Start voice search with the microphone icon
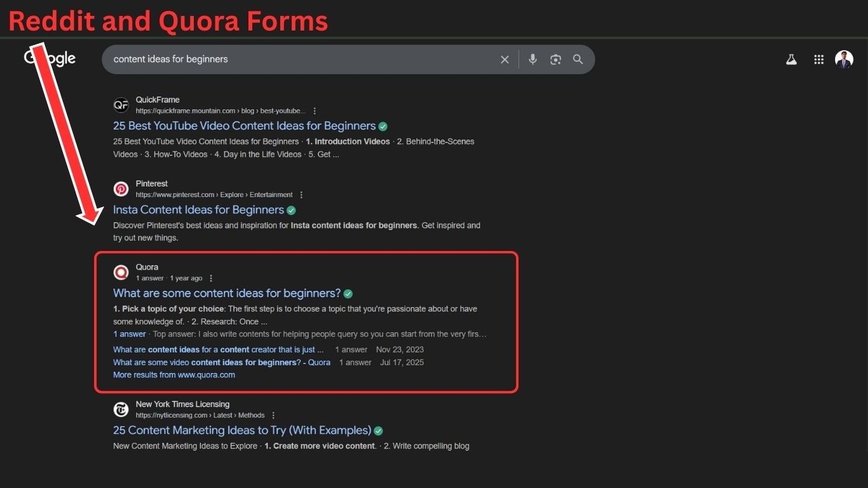Screen dimensions: 868x488 pos(532,59)
